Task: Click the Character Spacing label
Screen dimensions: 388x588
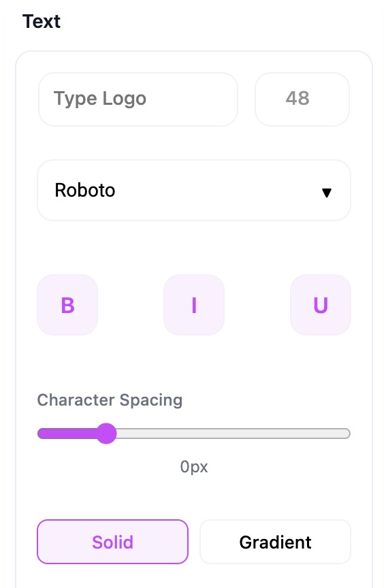Action: (110, 400)
